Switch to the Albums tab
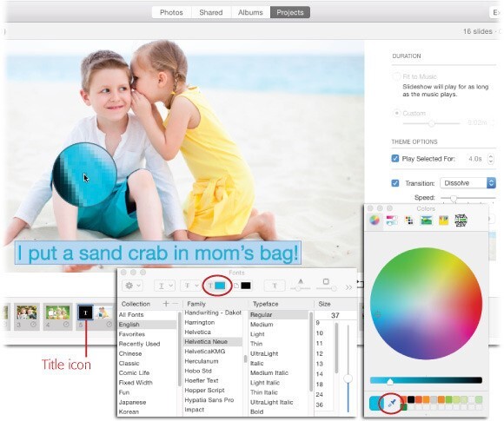The image size is (504, 421). coord(250,12)
